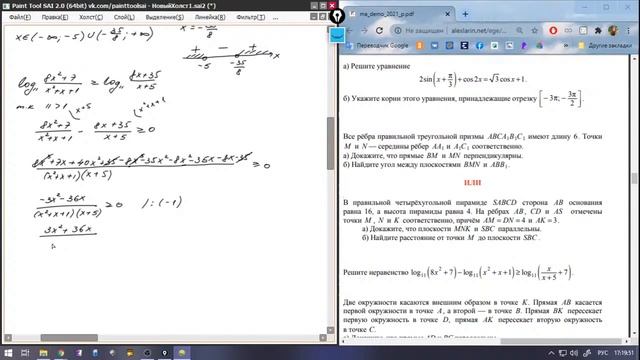Screen dimensions: 640x360
Task: Click the alexlarin.net address bar URL
Action: click(x=478, y=31)
